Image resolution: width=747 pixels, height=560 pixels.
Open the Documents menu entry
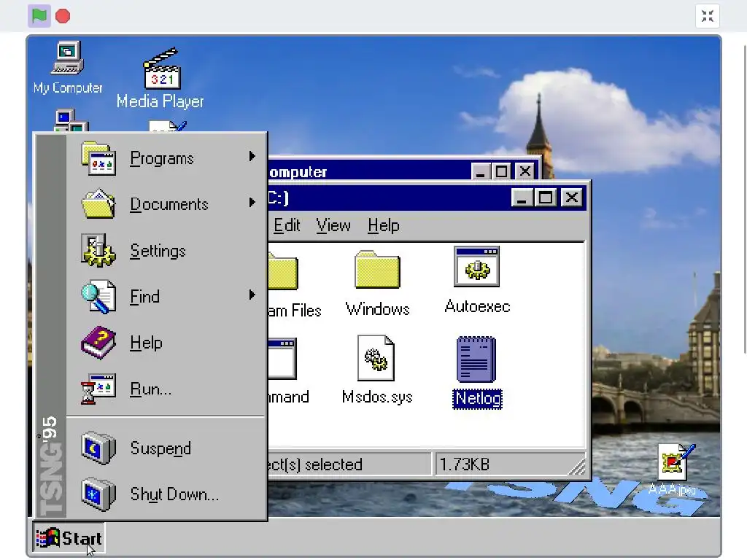[167, 204]
